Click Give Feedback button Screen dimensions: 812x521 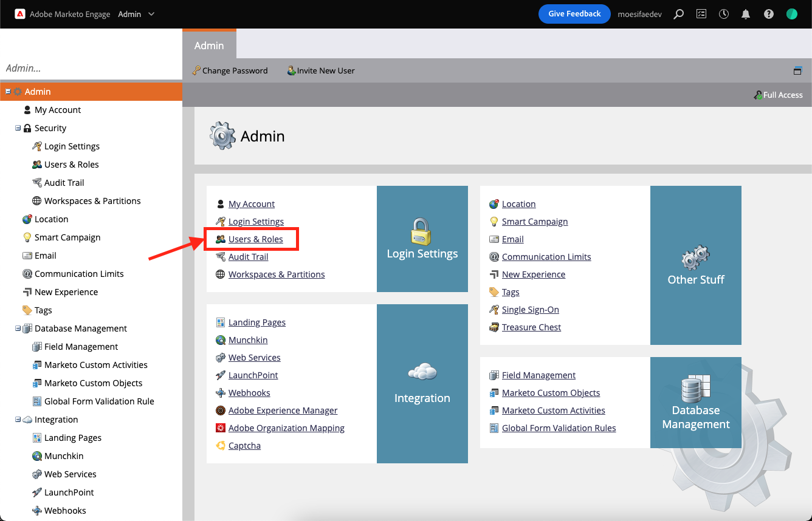(574, 14)
